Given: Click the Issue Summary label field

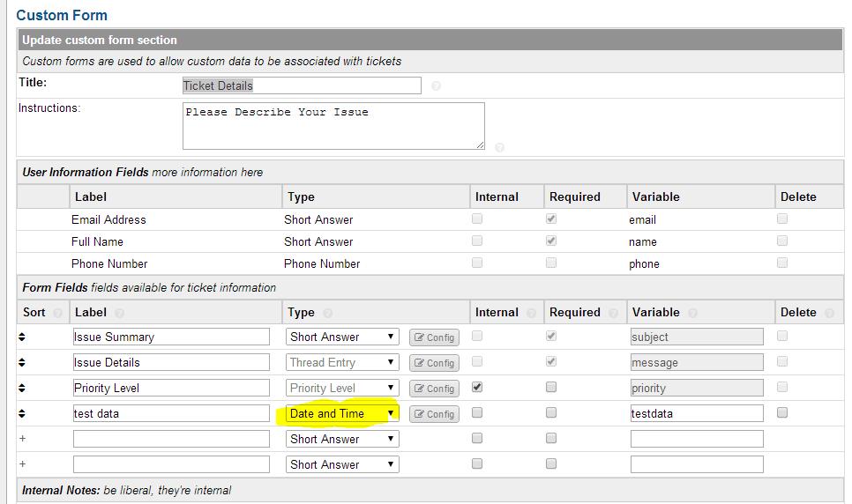Looking at the screenshot, I should [x=171, y=337].
